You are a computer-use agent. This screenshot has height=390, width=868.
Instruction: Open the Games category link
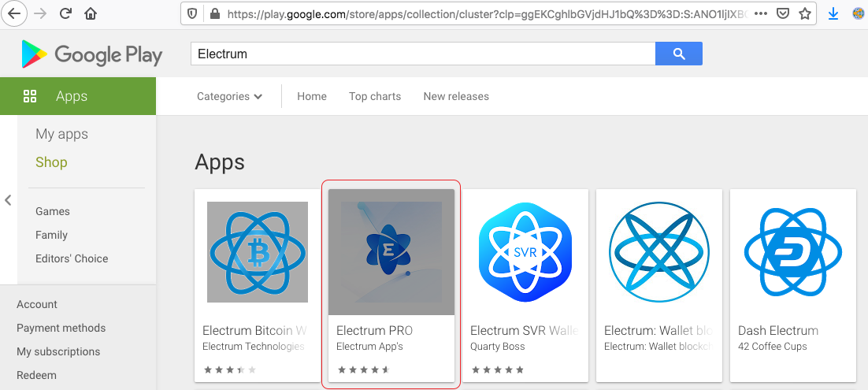(53, 212)
